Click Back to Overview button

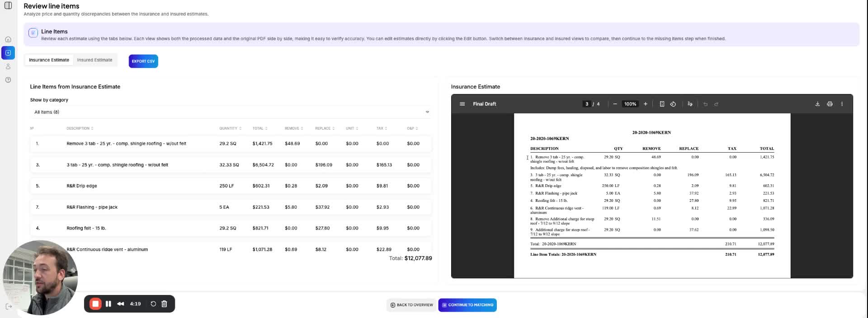(x=412, y=305)
